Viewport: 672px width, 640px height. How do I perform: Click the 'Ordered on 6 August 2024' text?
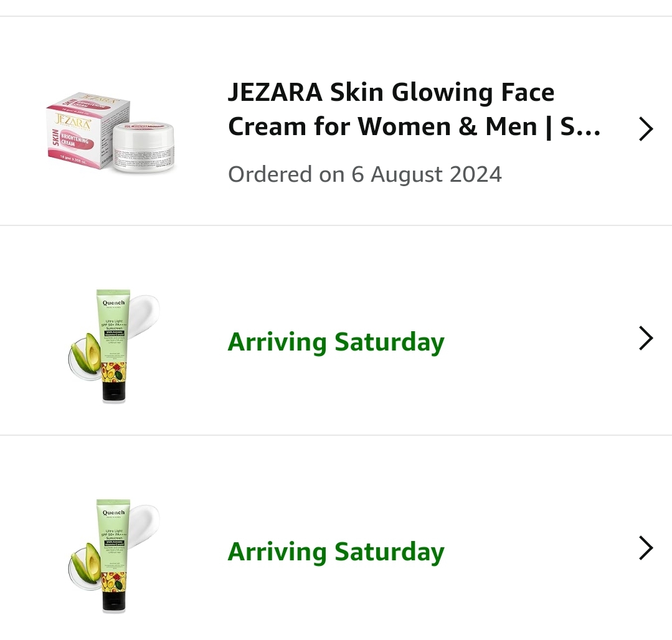click(x=365, y=174)
